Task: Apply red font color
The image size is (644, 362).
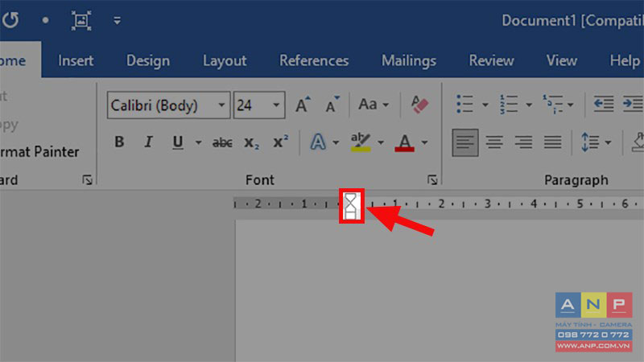Action: tap(405, 142)
